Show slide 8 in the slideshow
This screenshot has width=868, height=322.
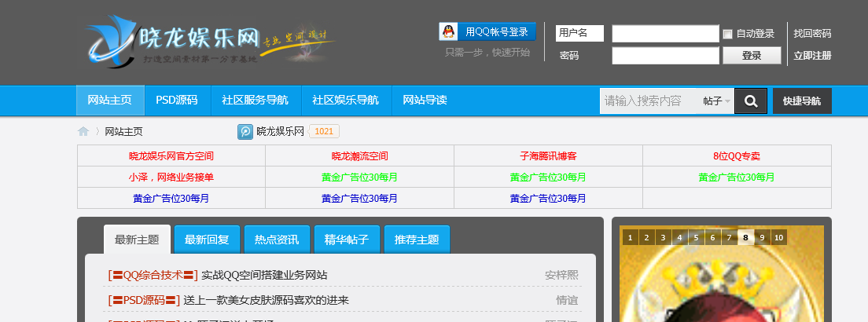[745, 237]
